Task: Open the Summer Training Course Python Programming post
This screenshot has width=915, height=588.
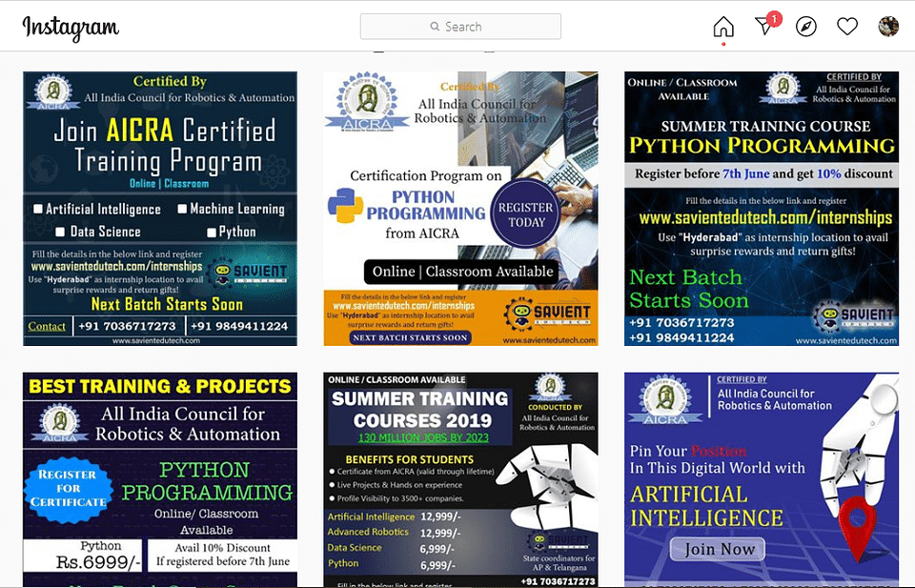Action: tap(762, 209)
